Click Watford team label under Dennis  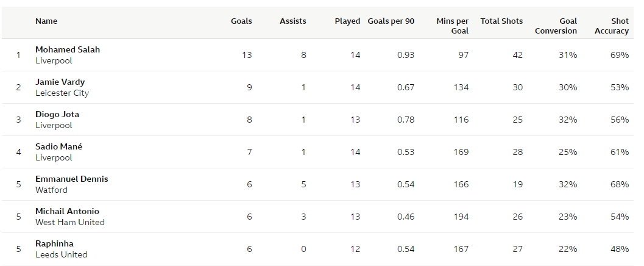coord(51,190)
